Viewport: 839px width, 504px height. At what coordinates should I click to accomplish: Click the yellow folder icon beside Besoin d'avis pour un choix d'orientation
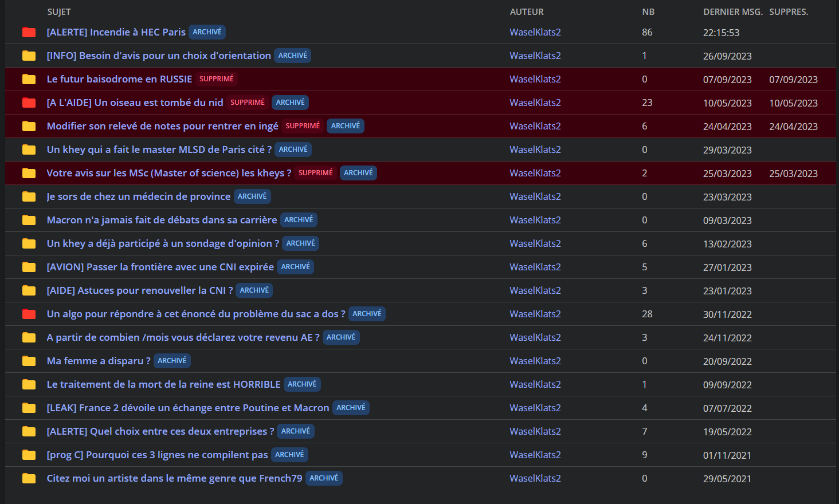[29, 56]
